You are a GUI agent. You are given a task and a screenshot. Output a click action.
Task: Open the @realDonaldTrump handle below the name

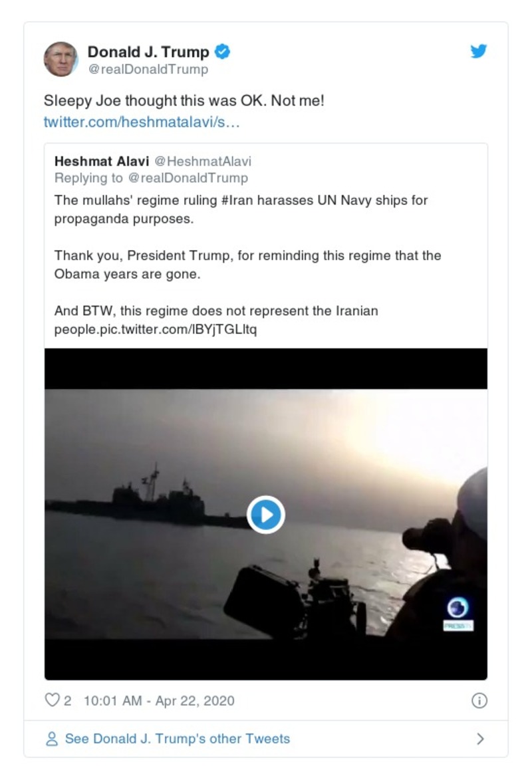[x=148, y=69]
